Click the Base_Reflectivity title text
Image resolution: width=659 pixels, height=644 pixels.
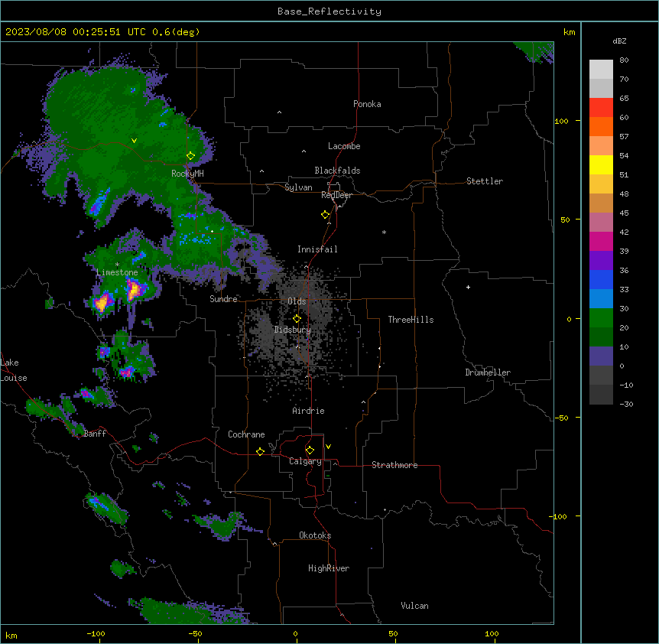(x=329, y=11)
